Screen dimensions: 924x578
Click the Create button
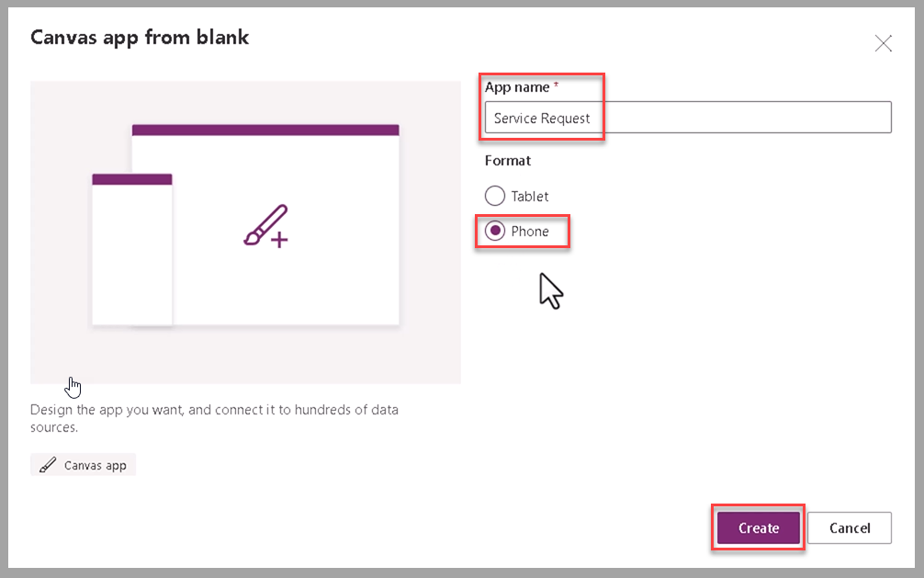tap(758, 527)
